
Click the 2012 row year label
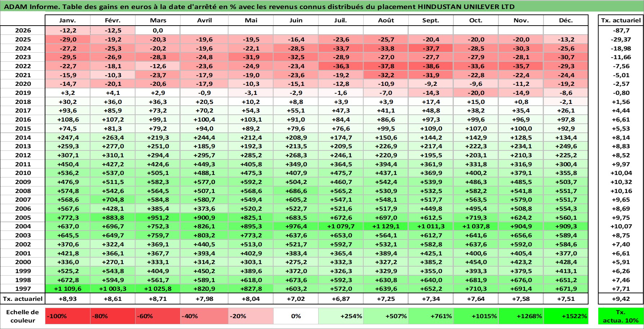pos(23,155)
